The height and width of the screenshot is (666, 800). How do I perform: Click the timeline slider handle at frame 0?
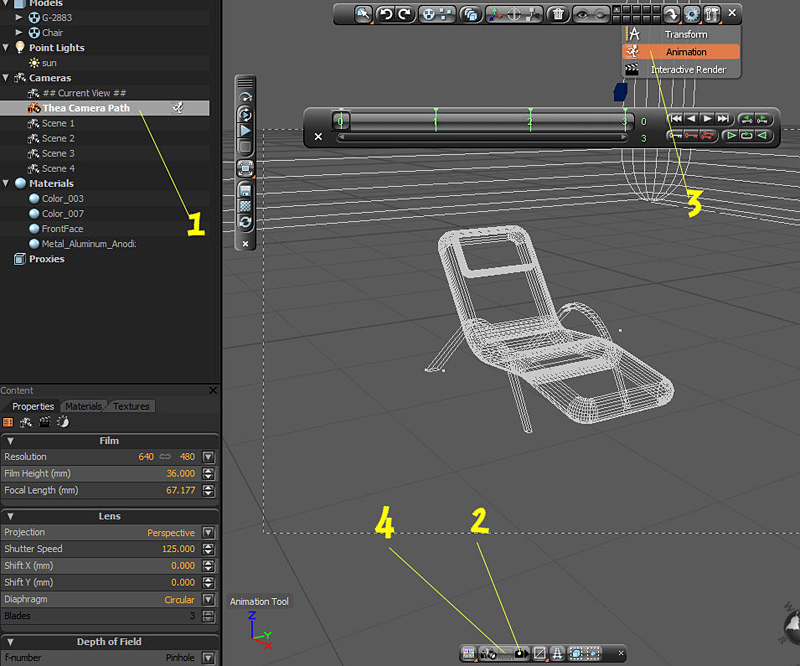[x=340, y=120]
